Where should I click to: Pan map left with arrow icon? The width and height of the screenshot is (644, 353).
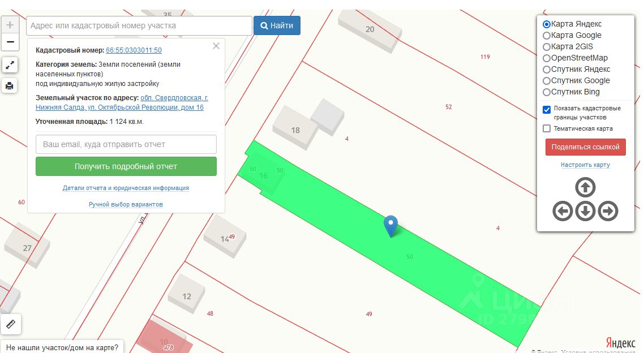(563, 212)
